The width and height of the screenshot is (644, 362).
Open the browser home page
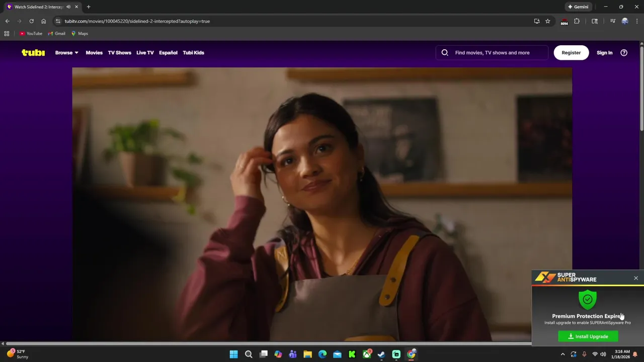click(43, 21)
